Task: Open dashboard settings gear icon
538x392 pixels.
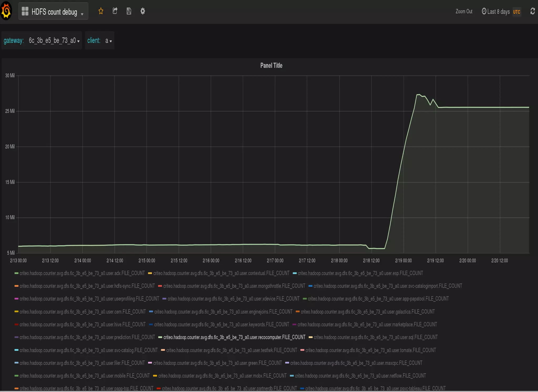Action: pos(143,11)
